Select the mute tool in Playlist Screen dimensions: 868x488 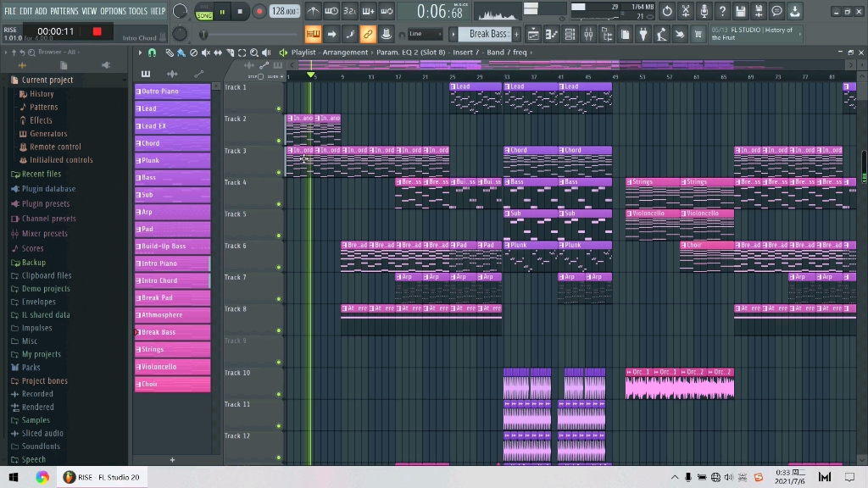[205, 53]
